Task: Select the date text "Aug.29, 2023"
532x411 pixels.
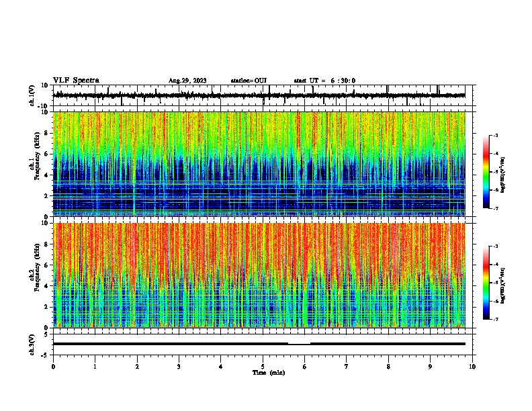Action: (x=187, y=81)
